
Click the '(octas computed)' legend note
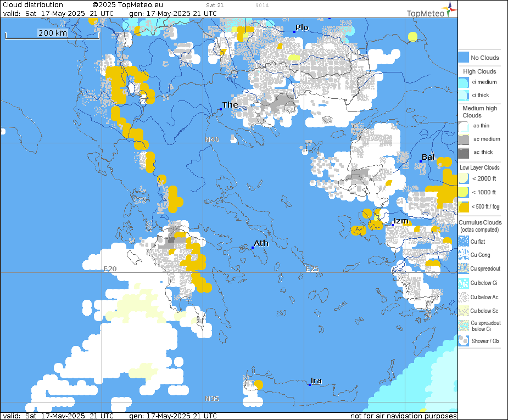(x=479, y=229)
